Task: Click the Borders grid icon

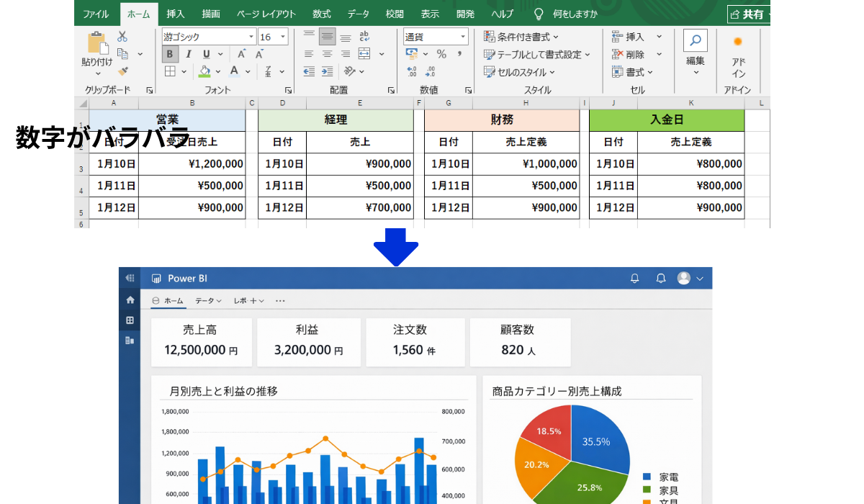Action: pyautogui.click(x=170, y=71)
